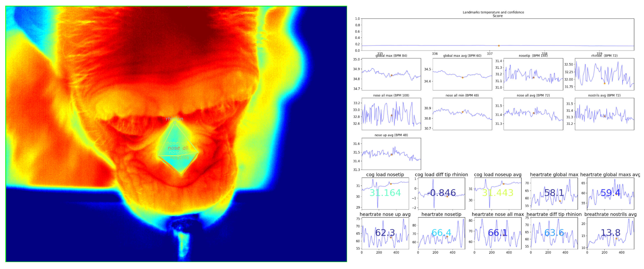Click the orange marker on the Score plot

pyautogui.click(x=499, y=46)
